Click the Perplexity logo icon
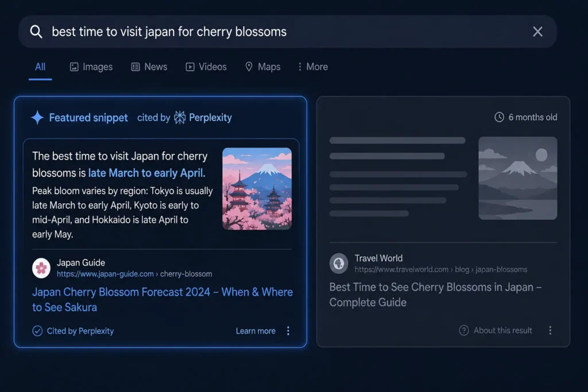Image resolution: width=588 pixels, height=392 pixels. (x=180, y=118)
